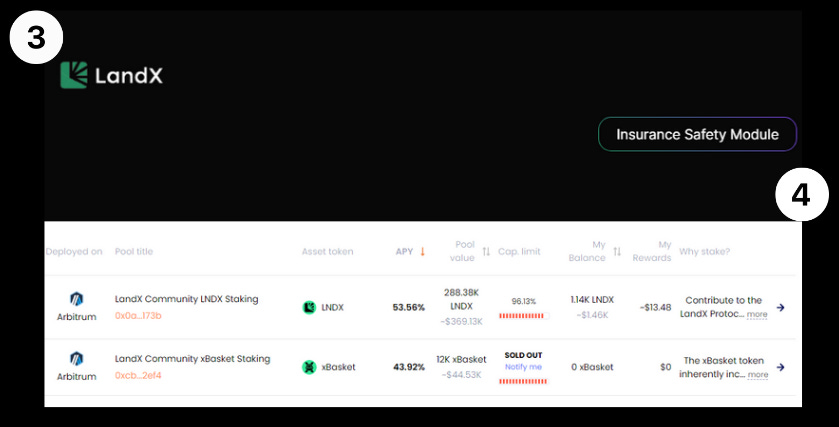Open contract address 0x0a...173b
The height and width of the screenshot is (427, 839).
coord(138,316)
